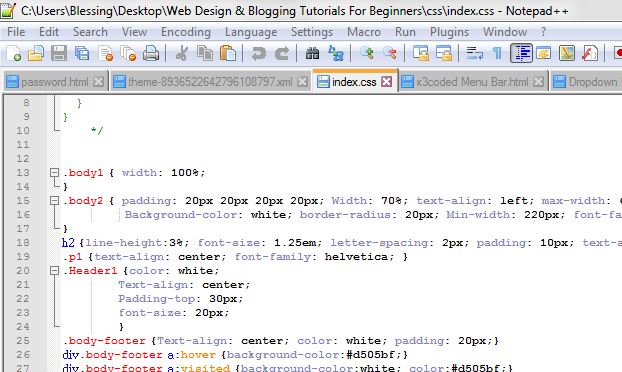Print the file using printer icon
The image size is (622, 372).
[151, 53]
